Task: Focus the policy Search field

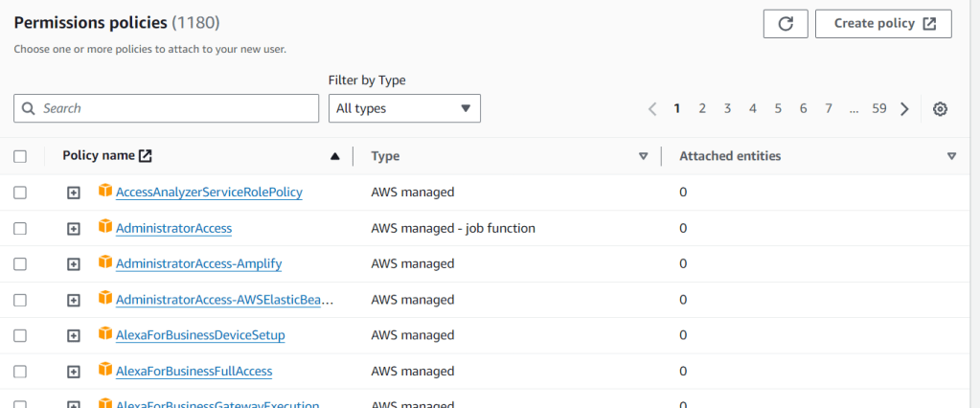Action: click(167, 108)
